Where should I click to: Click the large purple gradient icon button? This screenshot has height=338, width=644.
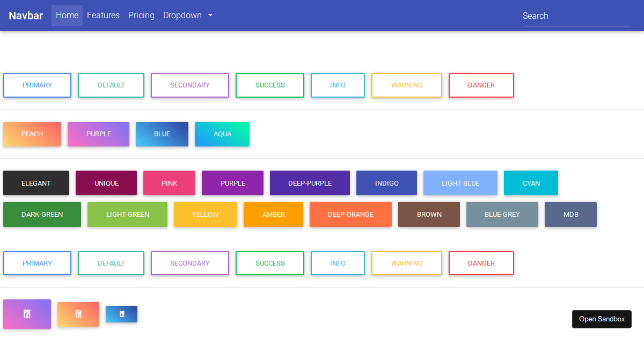click(27, 314)
